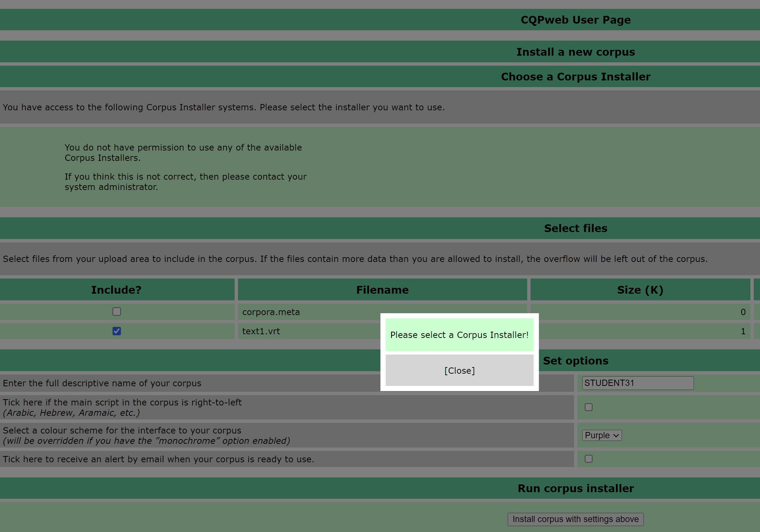Click the 'Run corpus installer' heading
This screenshot has width=760, height=532.
coord(576,488)
